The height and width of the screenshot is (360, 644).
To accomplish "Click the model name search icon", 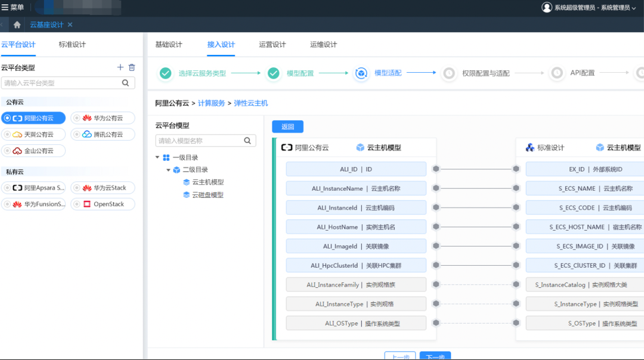I will (247, 141).
